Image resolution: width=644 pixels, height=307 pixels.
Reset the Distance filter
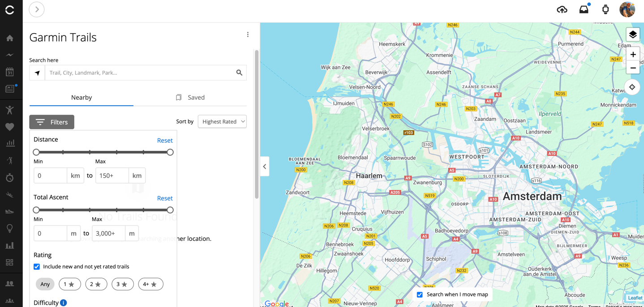tap(165, 141)
